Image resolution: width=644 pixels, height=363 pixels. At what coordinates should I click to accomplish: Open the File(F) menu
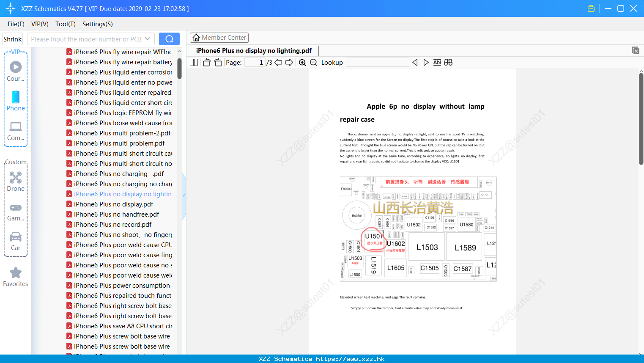(x=16, y=24)
